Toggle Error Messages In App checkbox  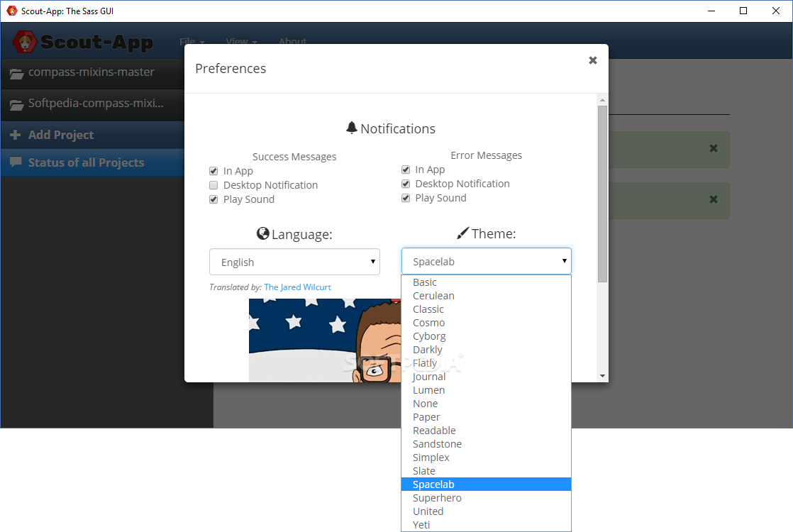pos(406,170)
